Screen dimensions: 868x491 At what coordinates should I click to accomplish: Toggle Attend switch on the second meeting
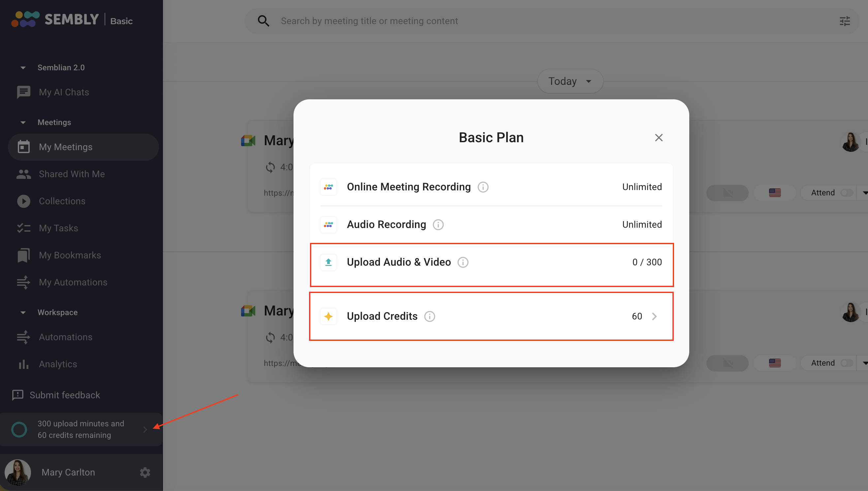click(x=846, y=363)
